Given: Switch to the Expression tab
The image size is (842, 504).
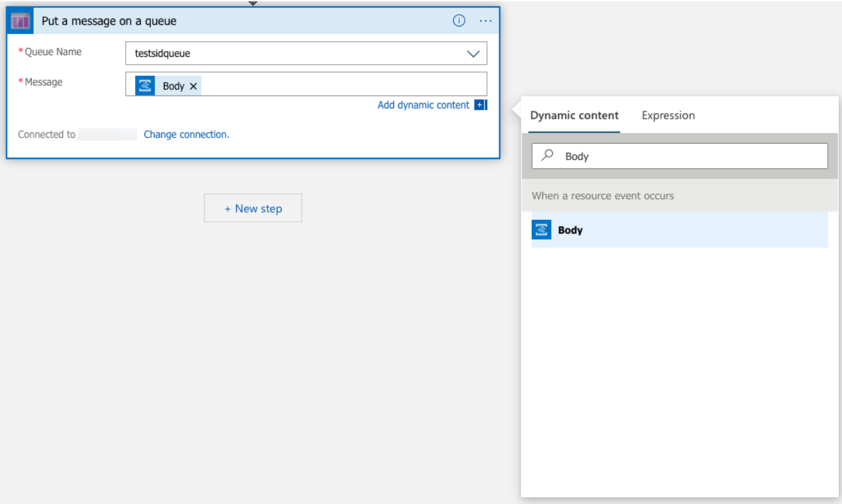Looking at the screenshot, I should coord(668,115).
